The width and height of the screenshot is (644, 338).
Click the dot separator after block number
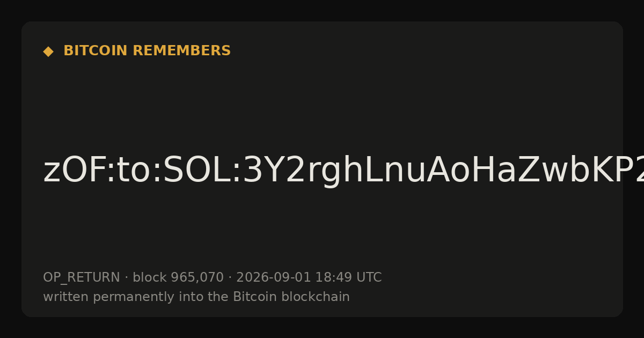click(230, 277)
